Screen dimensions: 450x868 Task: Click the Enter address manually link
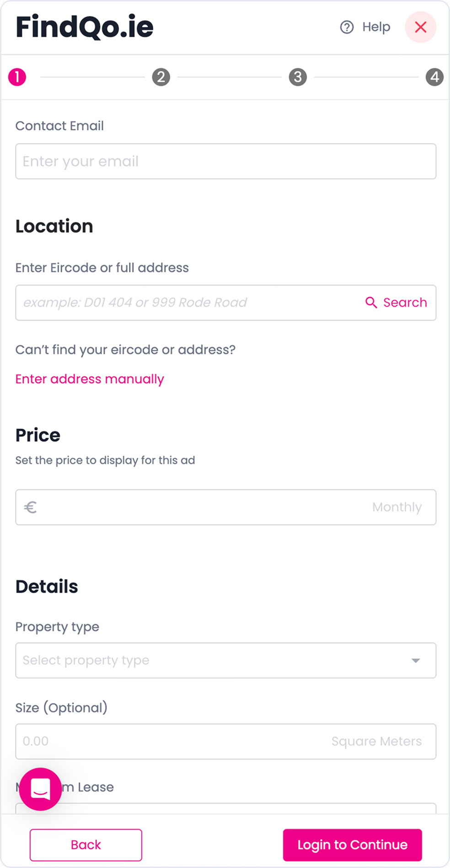click(90, 379)
